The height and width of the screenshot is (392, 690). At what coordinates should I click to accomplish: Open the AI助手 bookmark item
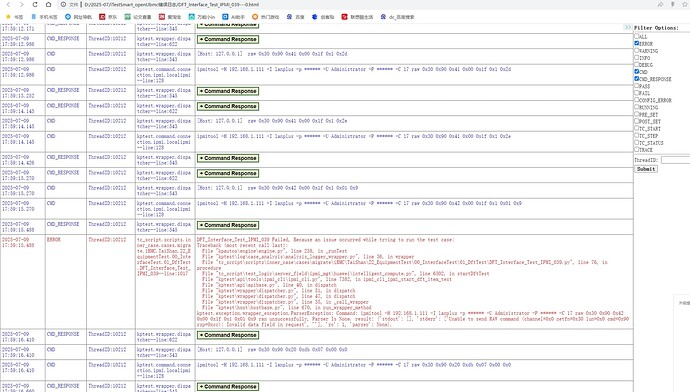coord(234,17)
